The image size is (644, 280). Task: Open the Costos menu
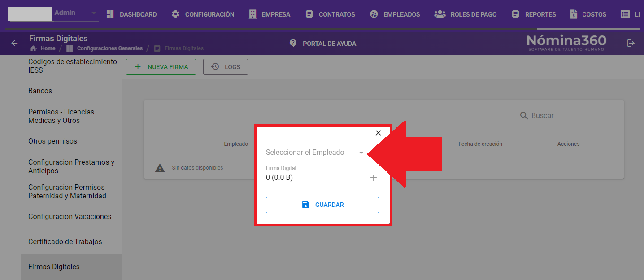pyautogui.click(x=588, y=14)
